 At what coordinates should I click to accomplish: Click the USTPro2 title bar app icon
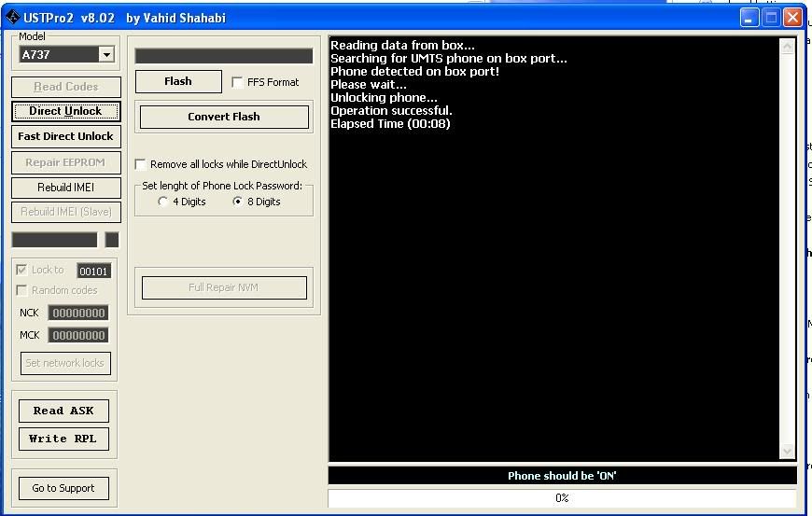(x=12, y=17)
